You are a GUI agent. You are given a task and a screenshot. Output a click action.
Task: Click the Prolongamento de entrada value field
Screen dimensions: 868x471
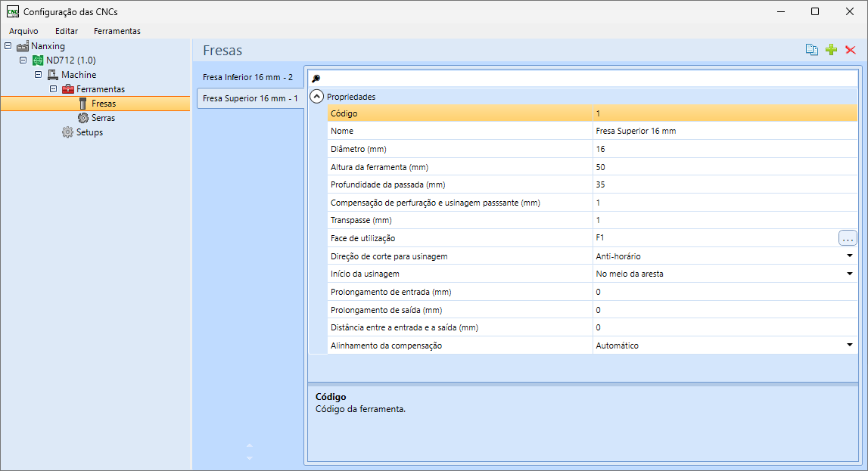click(x=725, y=292)
